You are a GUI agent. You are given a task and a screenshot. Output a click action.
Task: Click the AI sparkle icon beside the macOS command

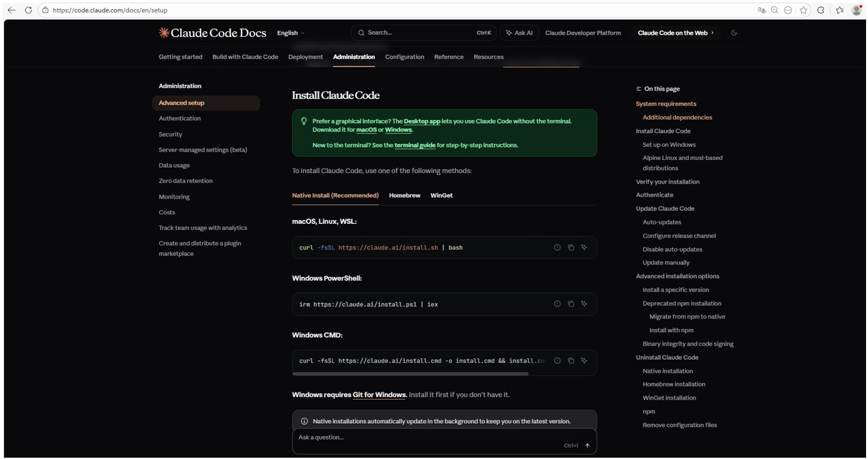[584, 247]
